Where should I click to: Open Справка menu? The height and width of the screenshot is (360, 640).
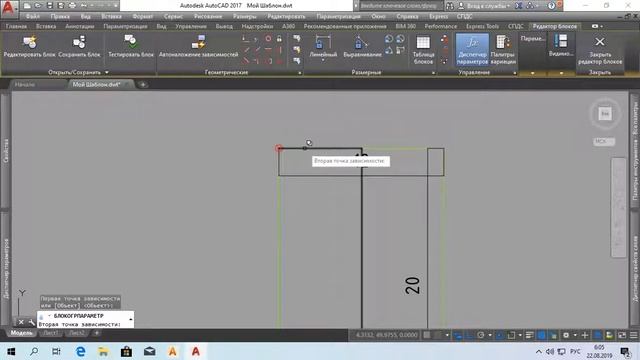point(407,16)
